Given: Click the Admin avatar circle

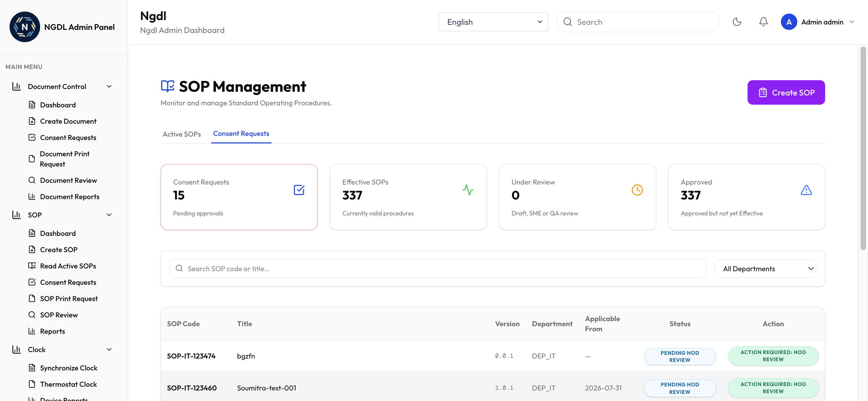Looking at the screenshot, I should [x=789, y=22].
